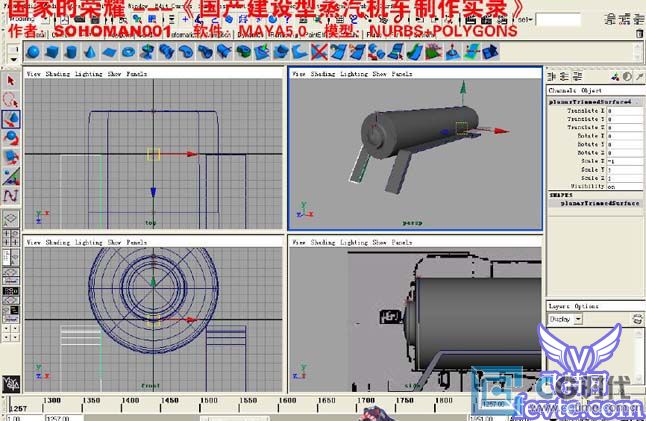Click the Translate Y value field

tap(624, 119)
